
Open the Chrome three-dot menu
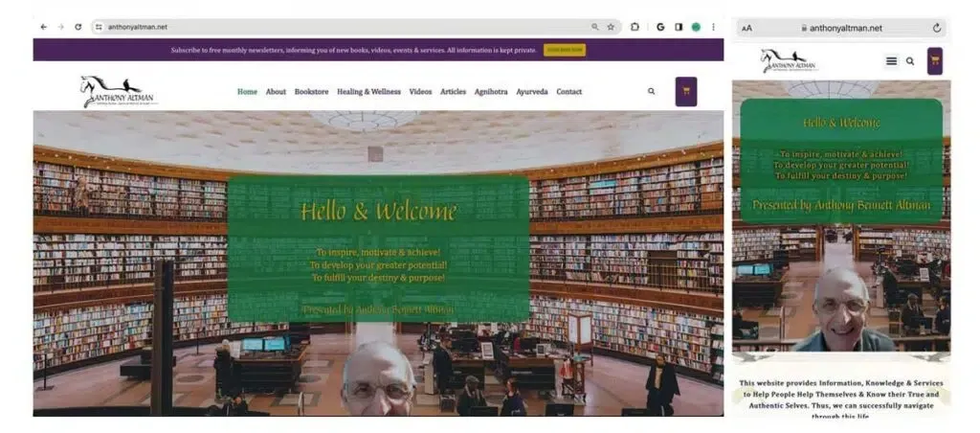(713, 27)
